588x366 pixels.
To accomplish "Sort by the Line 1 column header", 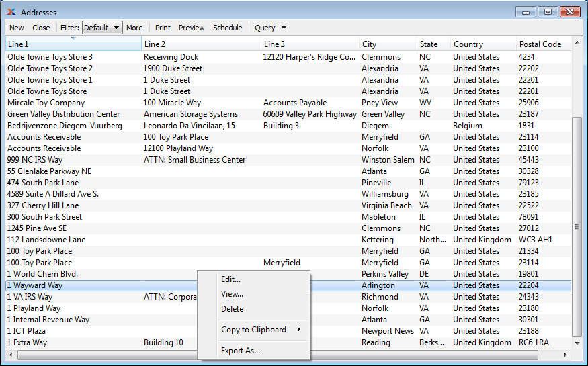I will click(x=73, y=44).
